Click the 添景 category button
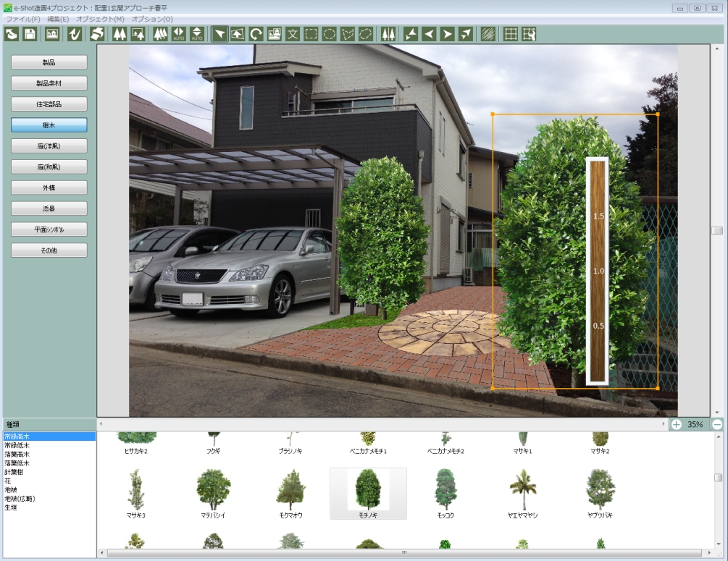 tap(49, 208)
